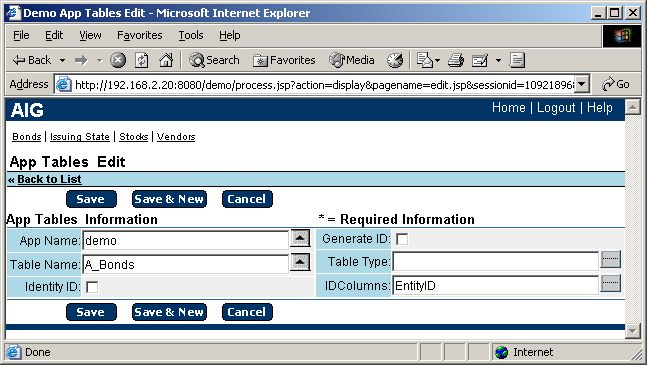Open the Favorites menu
Screen dimensions: 647x365
pos(139,35)
